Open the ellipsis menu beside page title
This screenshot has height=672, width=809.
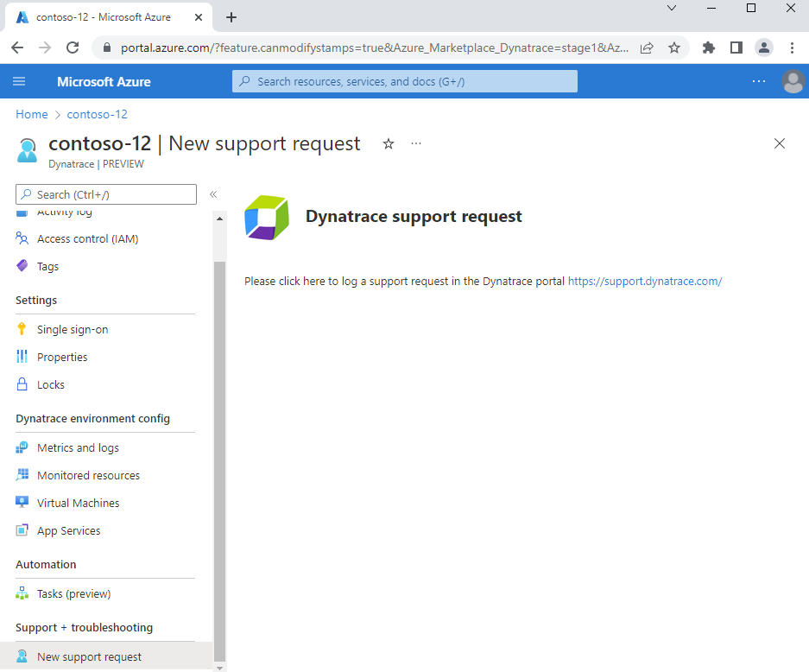[x=416, y=143]
